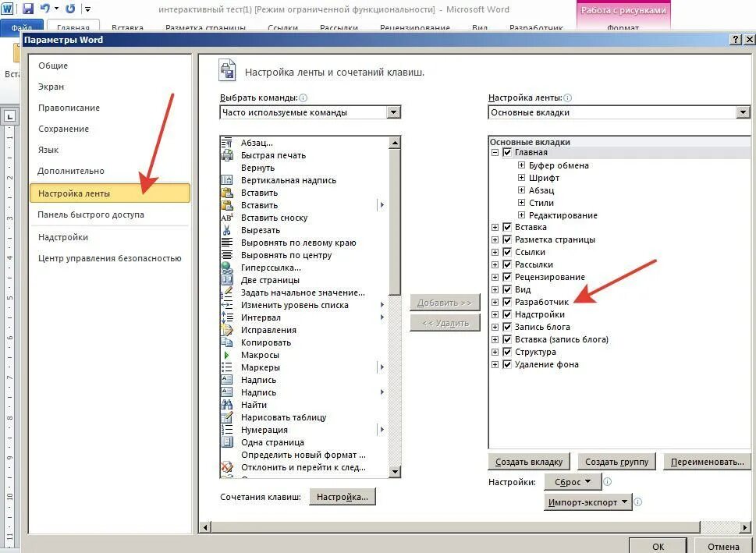Image resolution: width=756 pixels, height=553 pixels.
Task: Select Выровнять по центру icon
Action: pyautogui.click(x=226, y=255)
